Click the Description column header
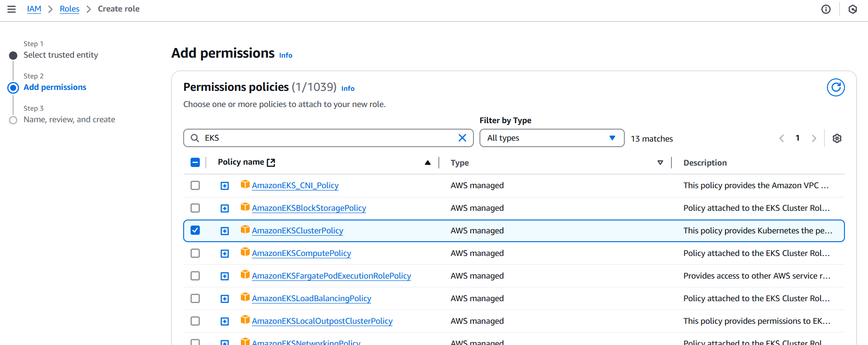Screen dimensions: 868x345 tap(705, 163)
